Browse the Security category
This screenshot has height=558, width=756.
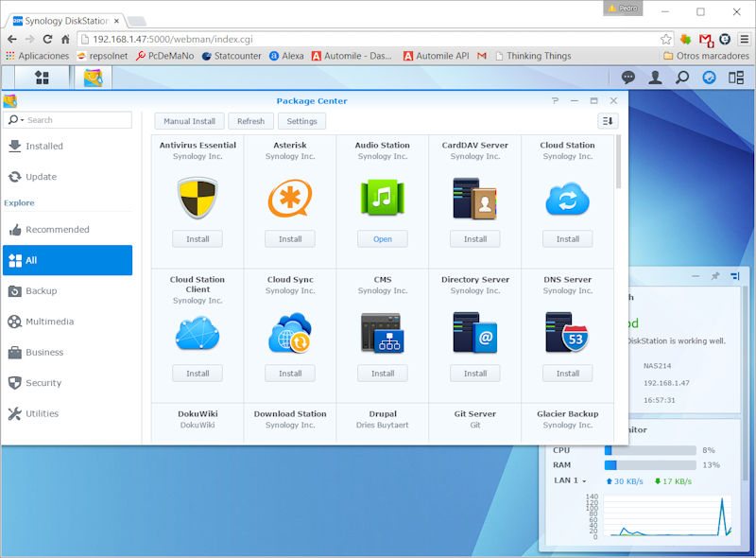[67, 383]
